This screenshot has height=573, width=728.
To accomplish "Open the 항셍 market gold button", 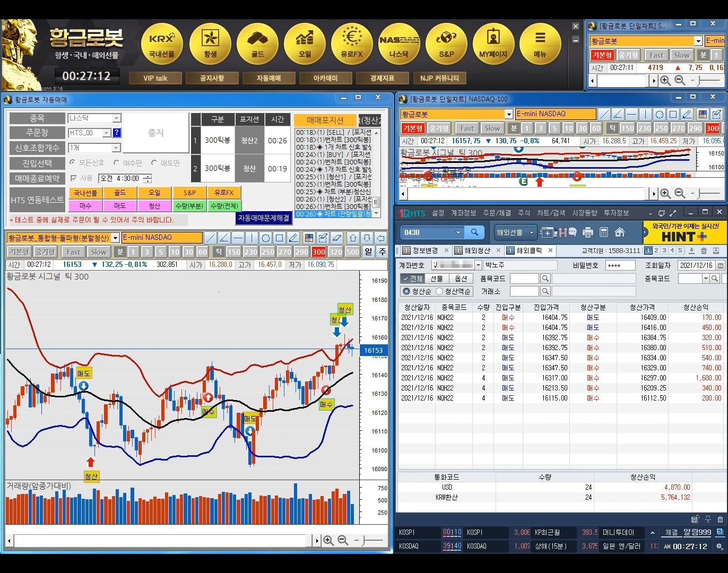I will (210, 44).
